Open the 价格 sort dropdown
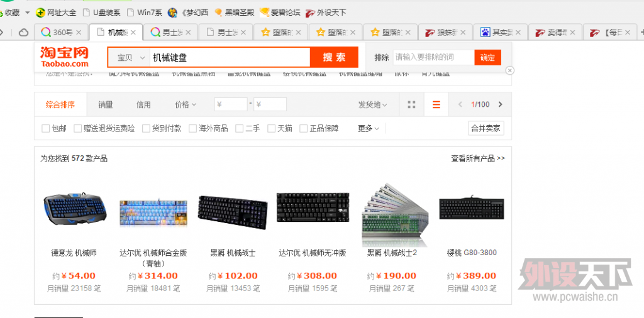The height and width of the screenshot is (318, 644). (186, 104)
